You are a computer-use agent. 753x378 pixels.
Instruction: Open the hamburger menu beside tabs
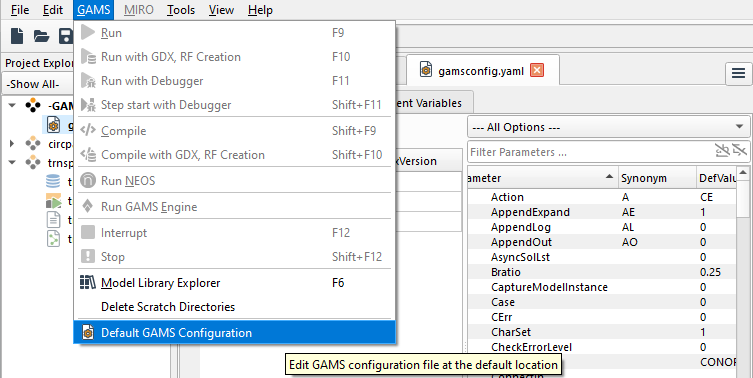pyautogui.click(x=738, y=73)
